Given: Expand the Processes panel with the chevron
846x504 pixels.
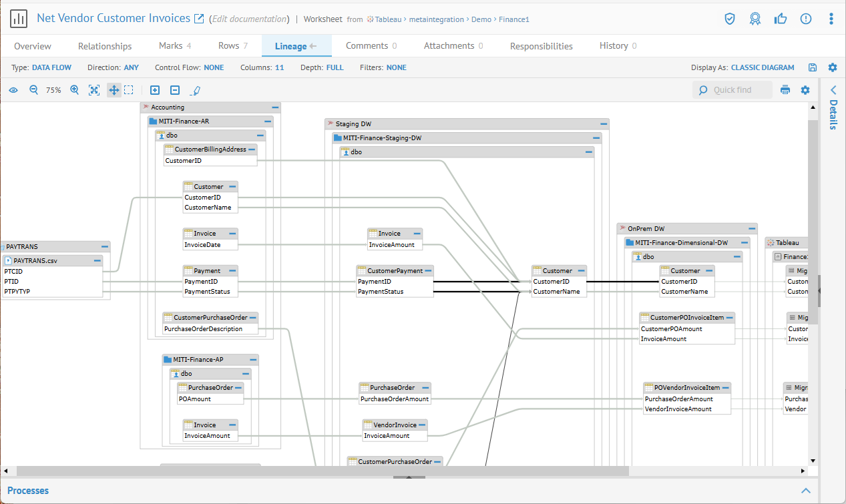Looking at the screenshot, I should pos(806,491).
